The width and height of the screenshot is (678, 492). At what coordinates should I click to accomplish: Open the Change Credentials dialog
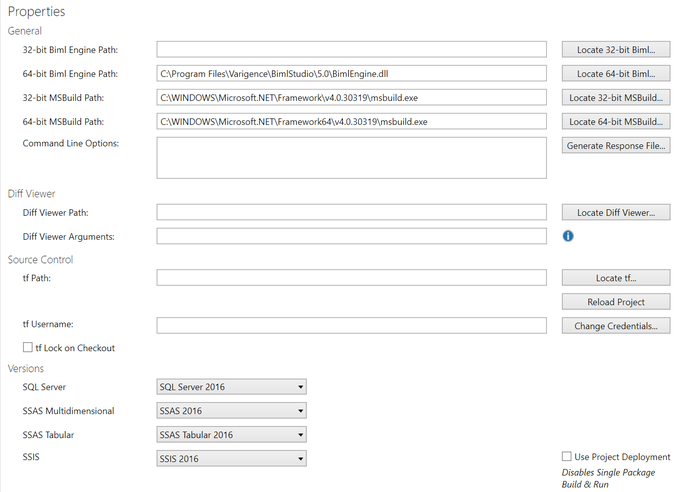tap(616, 326)
